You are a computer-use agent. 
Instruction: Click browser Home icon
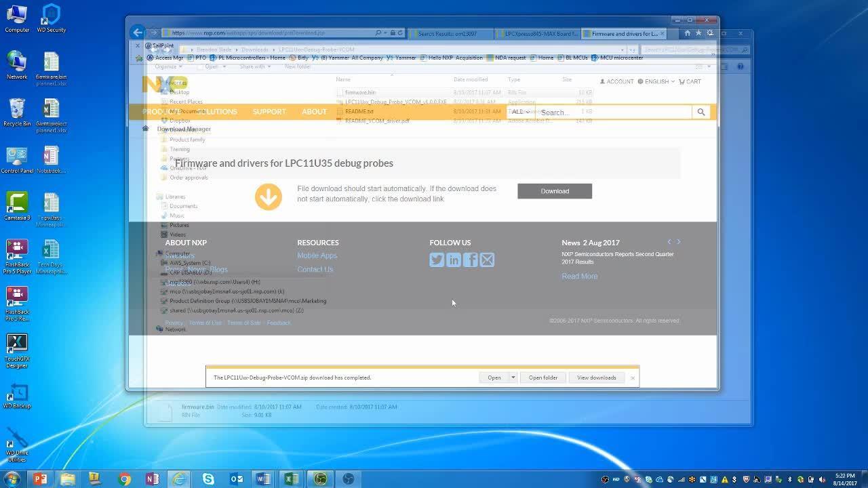(x=687, y=33)
